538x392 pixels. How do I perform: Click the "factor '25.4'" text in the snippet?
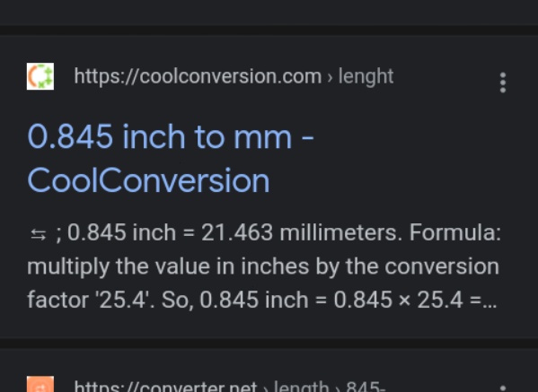coord(90,301)
